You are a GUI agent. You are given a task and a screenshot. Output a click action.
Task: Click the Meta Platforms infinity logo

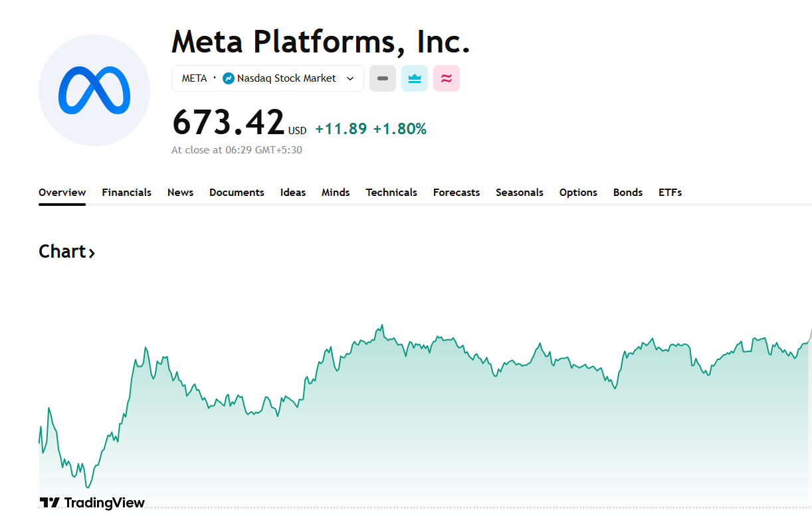(94, 90)
